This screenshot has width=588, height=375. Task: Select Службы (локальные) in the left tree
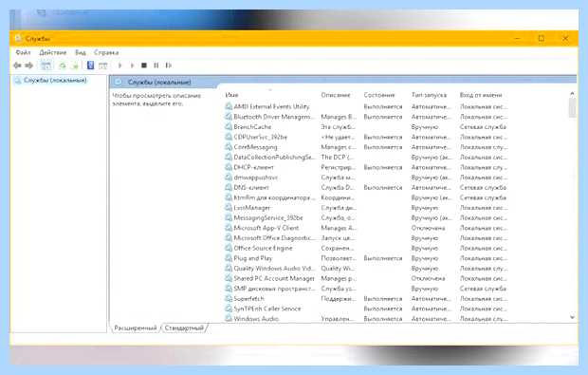point(55,80)
